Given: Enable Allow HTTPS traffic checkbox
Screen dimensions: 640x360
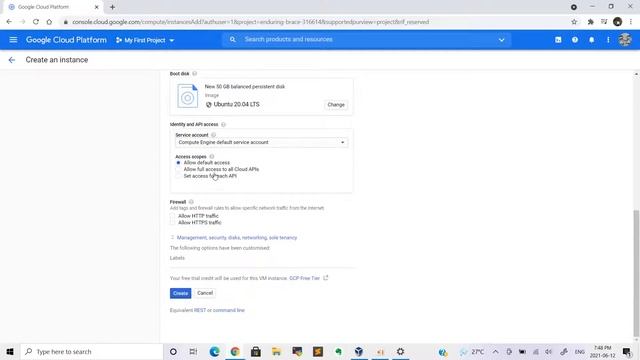Looking at the screenshot, I should coord(172,222).
